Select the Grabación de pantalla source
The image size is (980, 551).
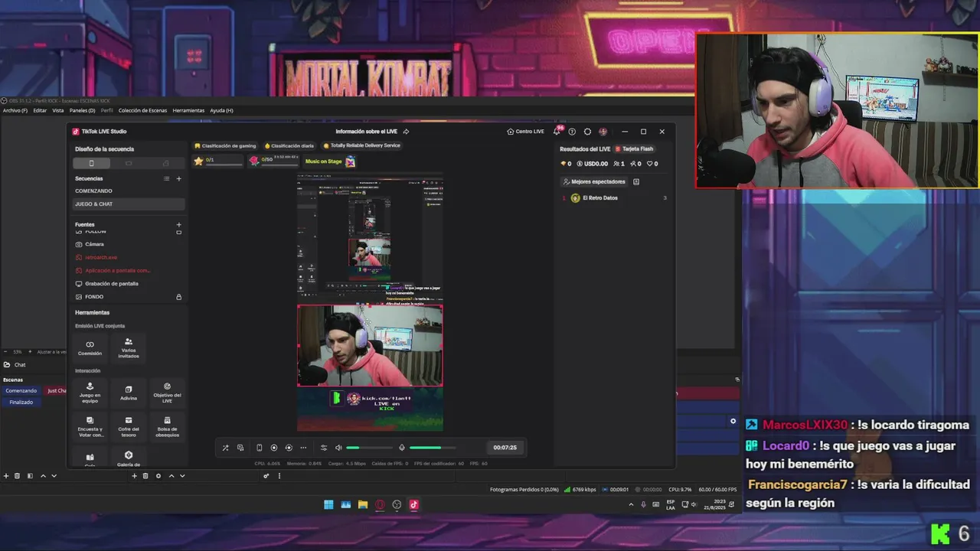point(129,283)
